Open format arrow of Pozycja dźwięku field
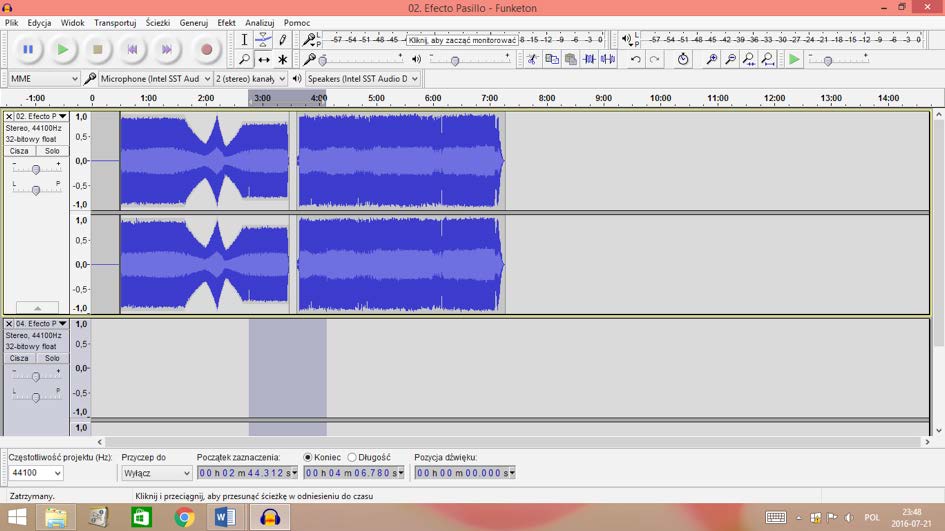Viewport: 945px width, 531px height. pyautogui.click(x=512, y=473)
